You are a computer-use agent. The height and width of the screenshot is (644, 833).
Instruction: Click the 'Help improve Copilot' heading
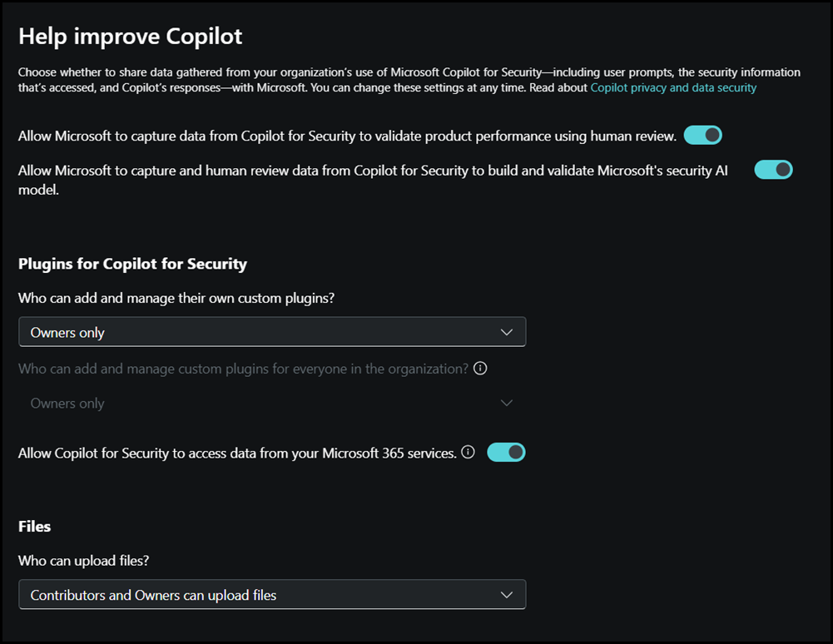[x=131, y=37]
